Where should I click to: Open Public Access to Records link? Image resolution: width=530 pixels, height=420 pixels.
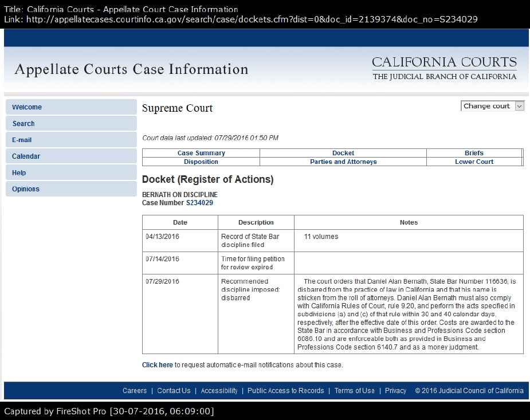[x=285, y=391]
